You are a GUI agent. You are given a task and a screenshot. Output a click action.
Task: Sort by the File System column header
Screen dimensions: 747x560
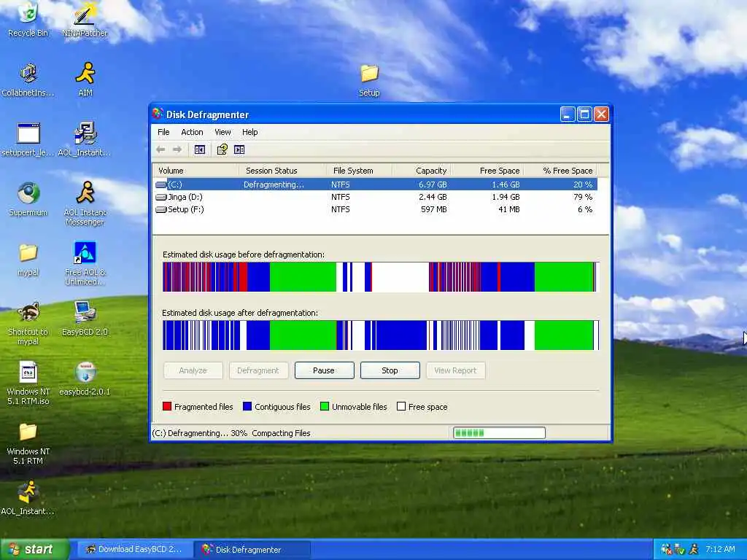click(x=359, y=171)
